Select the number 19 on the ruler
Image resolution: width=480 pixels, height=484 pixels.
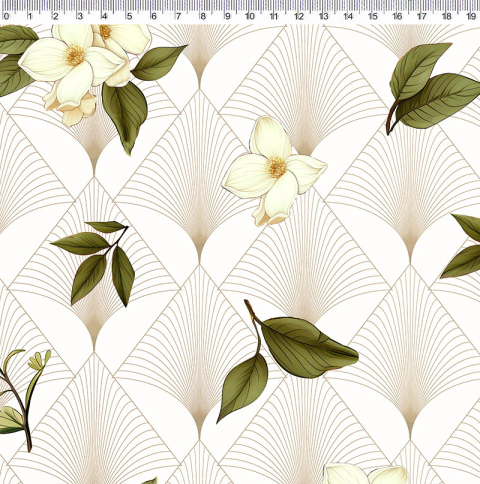click(x=471, y=16)
